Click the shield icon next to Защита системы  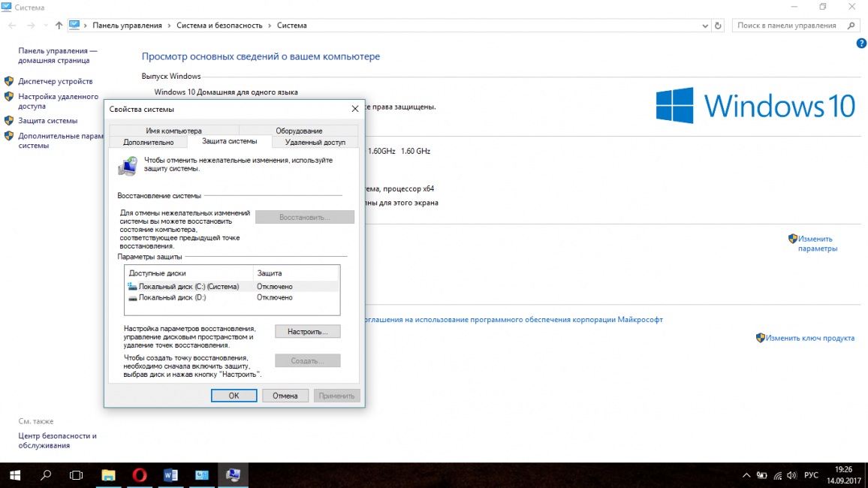(9, 121)
